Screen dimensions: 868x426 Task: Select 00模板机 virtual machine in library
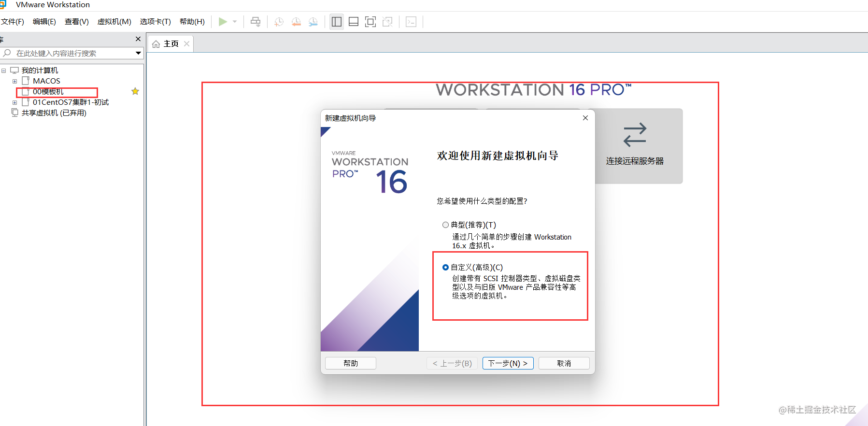pyautogui.click(x=48, y=92)
